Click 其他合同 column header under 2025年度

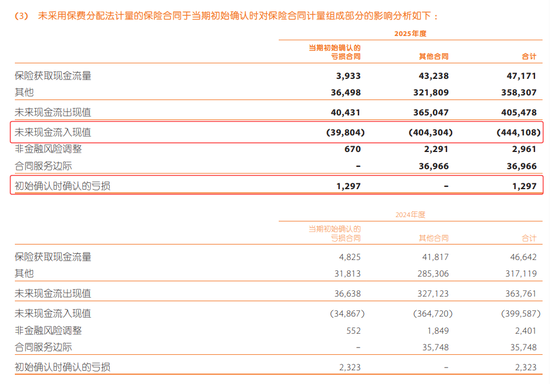click(x=434, y=56)
